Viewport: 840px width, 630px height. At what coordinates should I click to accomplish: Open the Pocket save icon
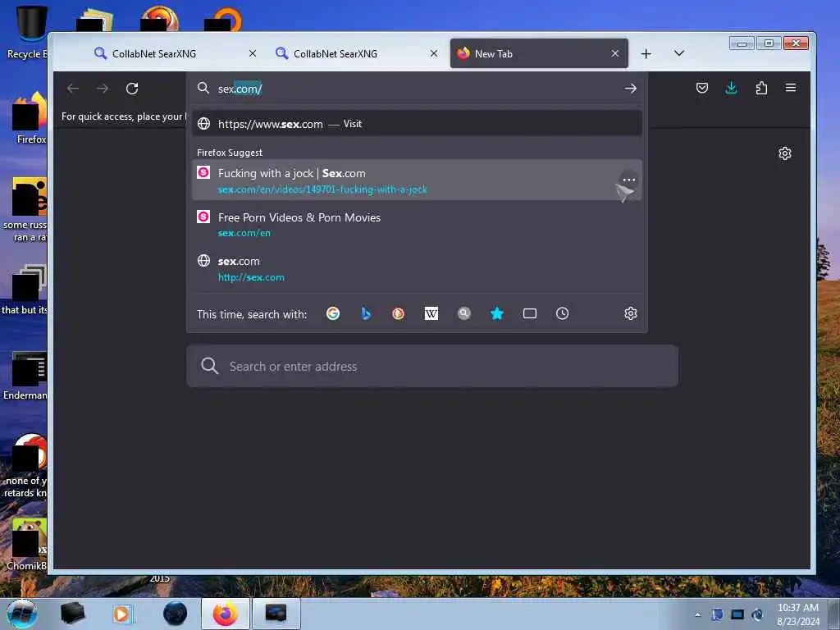click(702, 88)
